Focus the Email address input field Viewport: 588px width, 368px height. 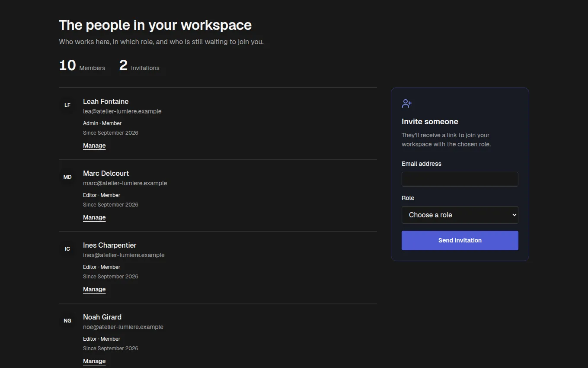[460, 179]
